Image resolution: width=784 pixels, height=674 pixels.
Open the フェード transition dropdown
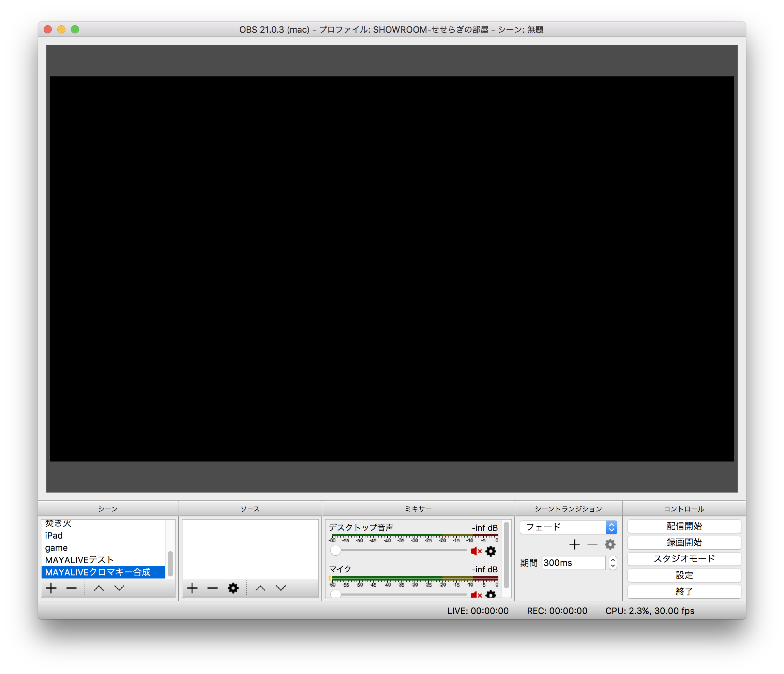coord(568,527)
